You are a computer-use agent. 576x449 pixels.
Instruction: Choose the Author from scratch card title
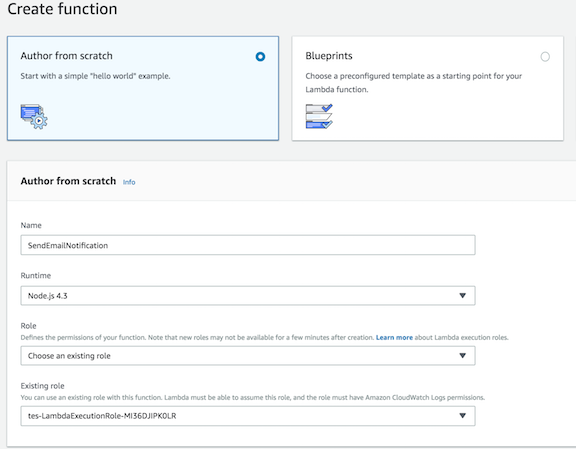(66, 56)
